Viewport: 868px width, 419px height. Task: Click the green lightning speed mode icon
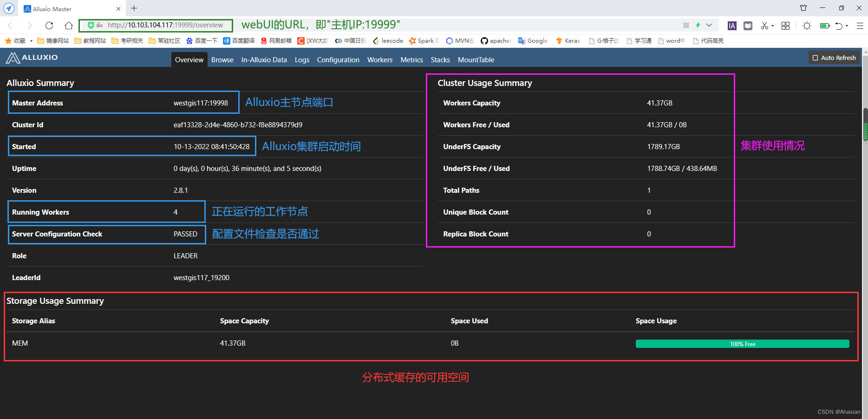(698, 25)
